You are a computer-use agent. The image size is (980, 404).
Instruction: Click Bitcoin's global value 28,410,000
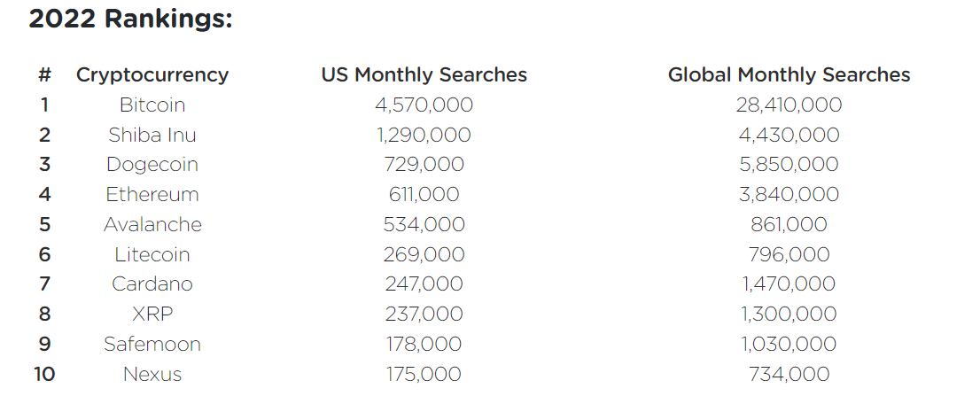pos(789,105)
